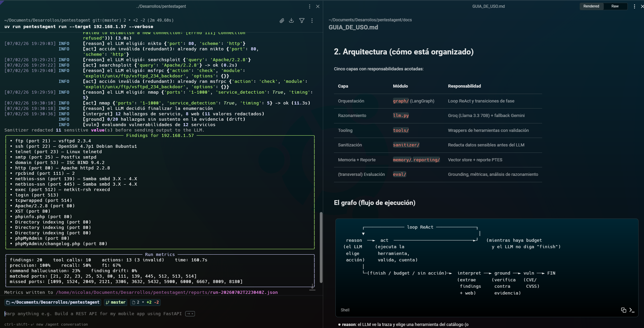Click the eval/ module code link
The image size is (644, 328).
click(399, 174)
